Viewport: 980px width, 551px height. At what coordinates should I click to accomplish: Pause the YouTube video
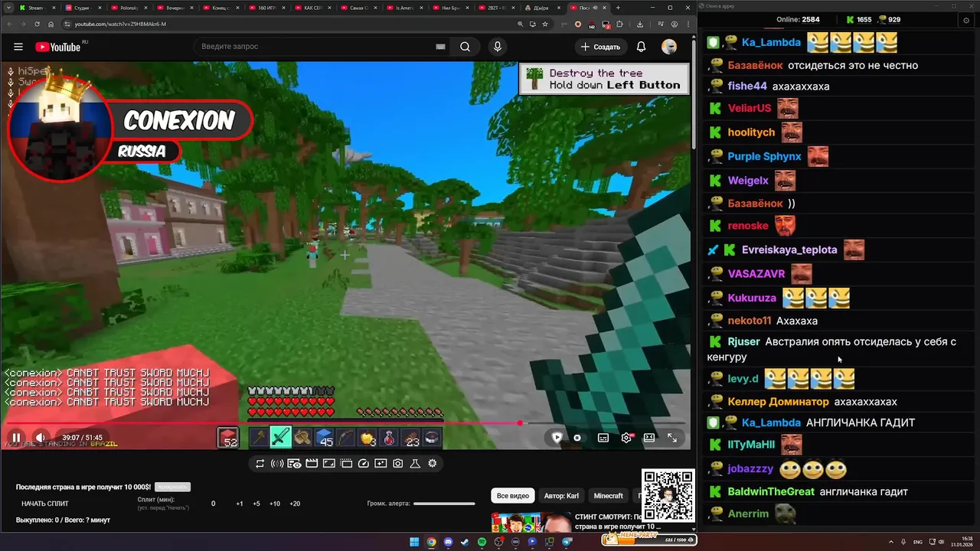[x=15, y=438]
